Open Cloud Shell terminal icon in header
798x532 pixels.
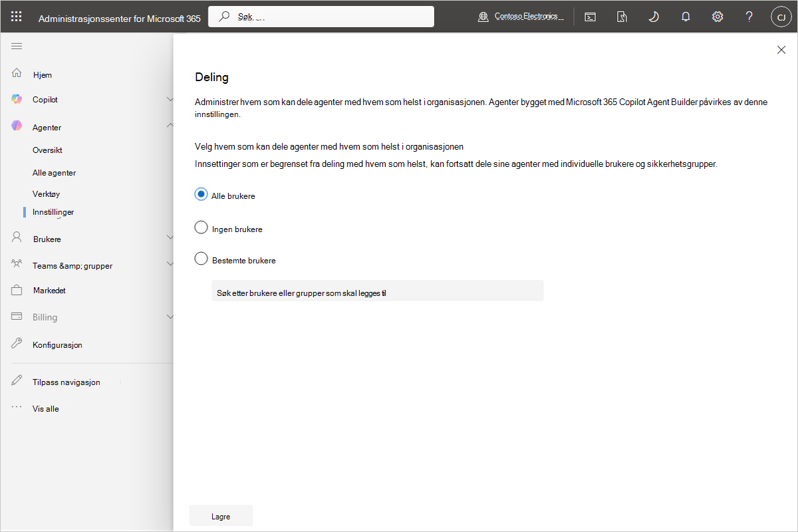[x=590, y=17]
